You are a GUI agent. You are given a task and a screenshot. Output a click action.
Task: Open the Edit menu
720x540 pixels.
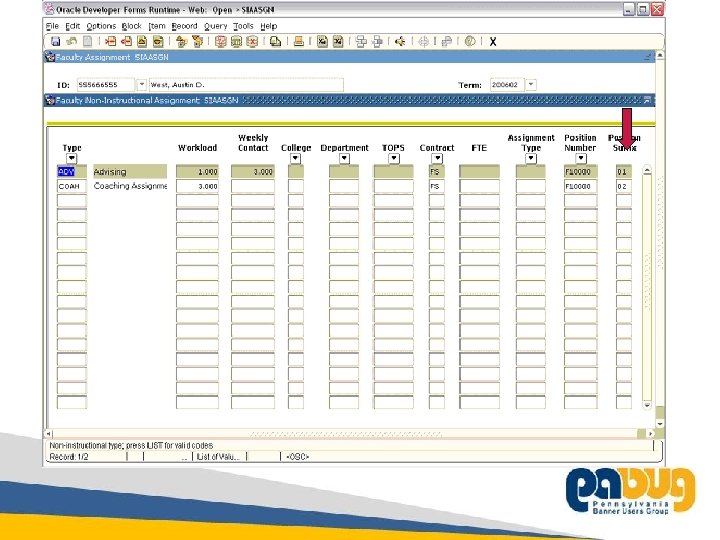point(73,26)
